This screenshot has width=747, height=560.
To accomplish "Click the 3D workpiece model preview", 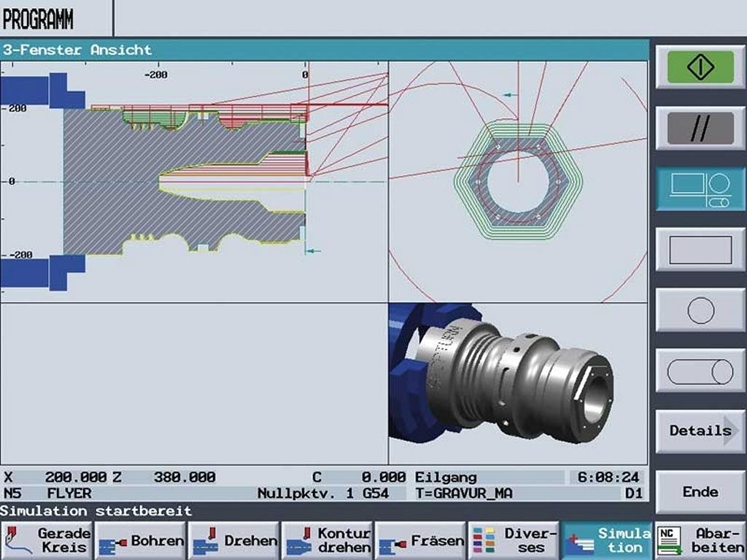I will click(x=518, y=383).
